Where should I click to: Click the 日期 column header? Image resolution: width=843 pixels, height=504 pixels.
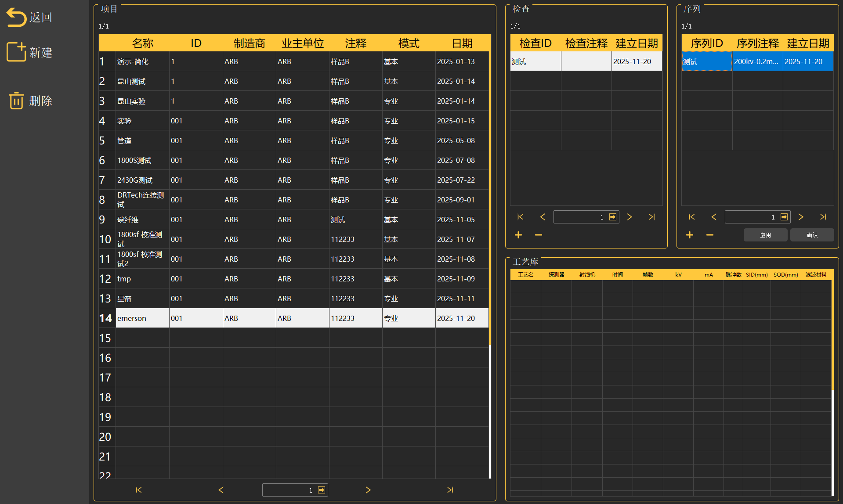pos(462,43)
